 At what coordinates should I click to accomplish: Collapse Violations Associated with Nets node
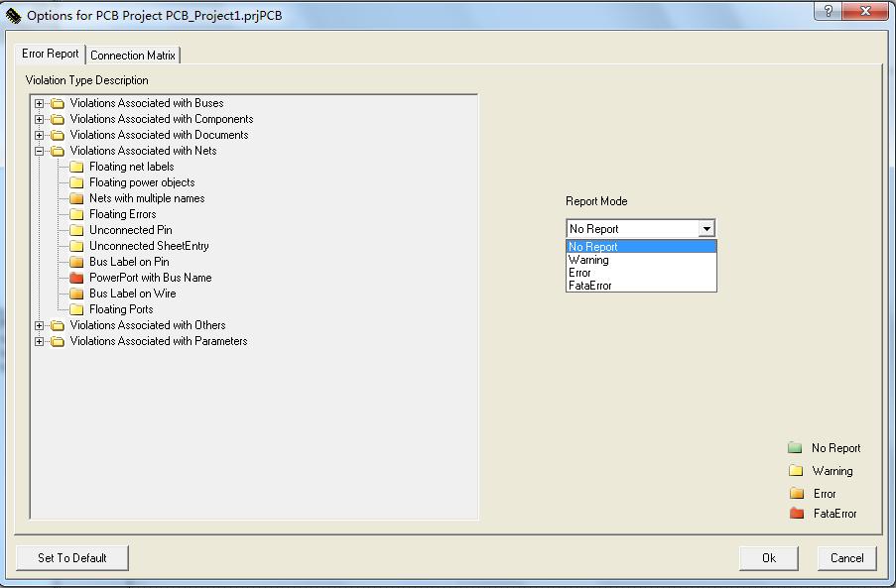(40, 151)
